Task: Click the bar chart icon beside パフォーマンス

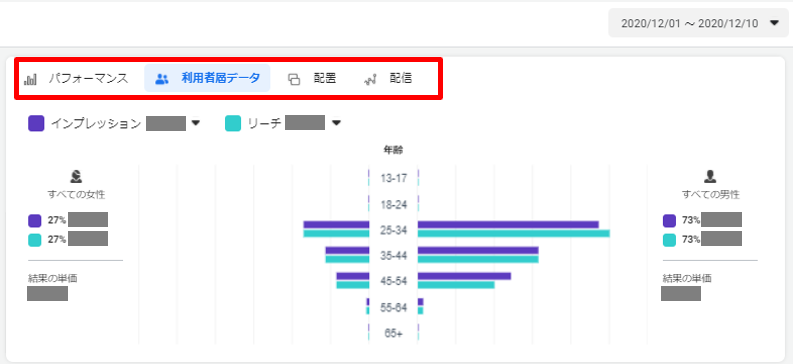Action: tap(30, 79)
